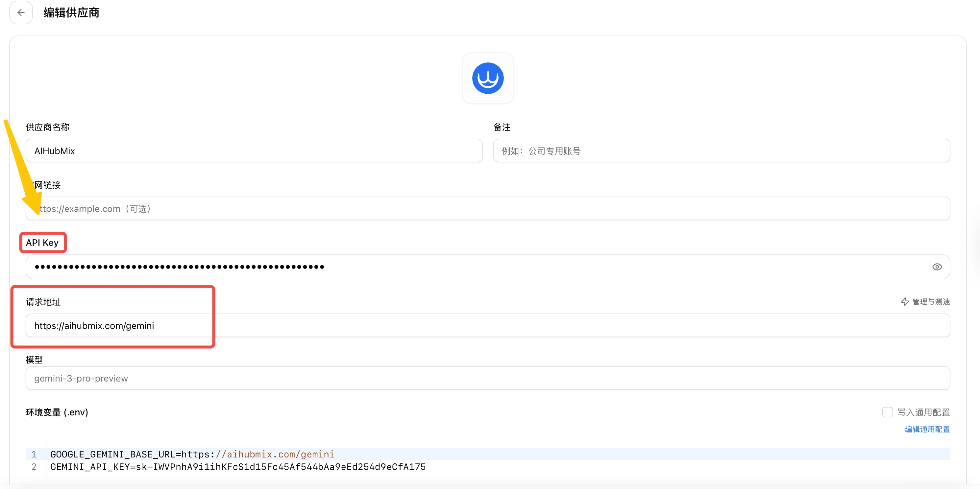Click into the 备注 notes field
The width and height of the screenshot is (980, 489).
[x=721, y=151]
